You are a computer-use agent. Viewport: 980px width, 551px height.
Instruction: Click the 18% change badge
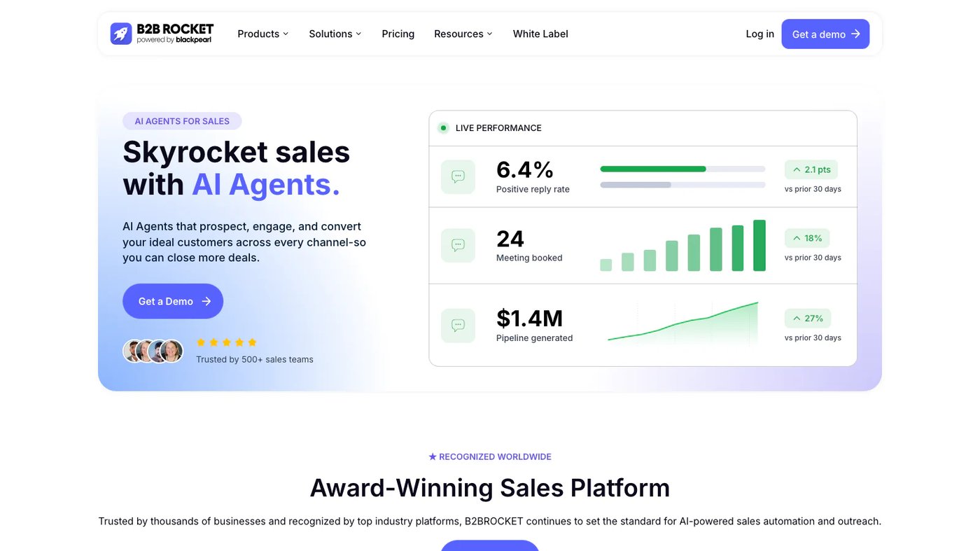pos(807,238)
